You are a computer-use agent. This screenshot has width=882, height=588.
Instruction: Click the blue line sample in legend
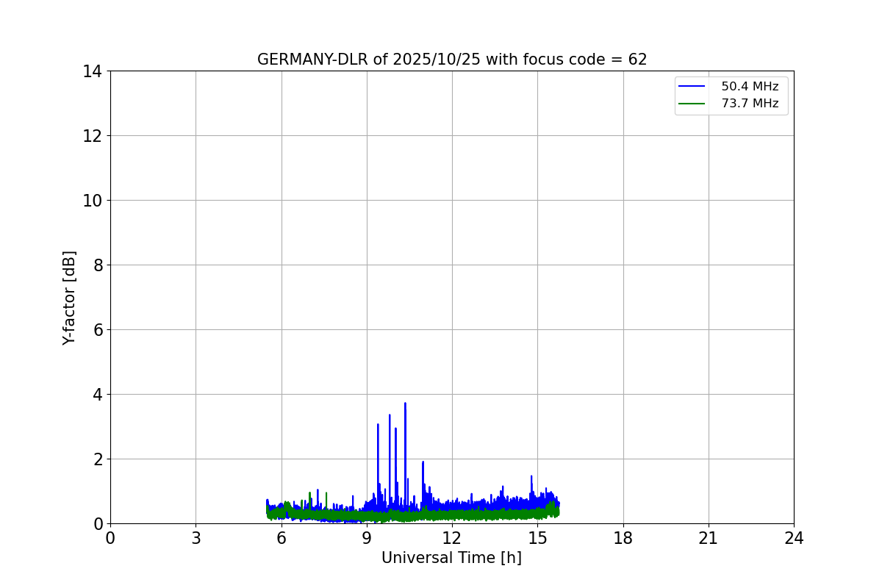pos(692,87)
